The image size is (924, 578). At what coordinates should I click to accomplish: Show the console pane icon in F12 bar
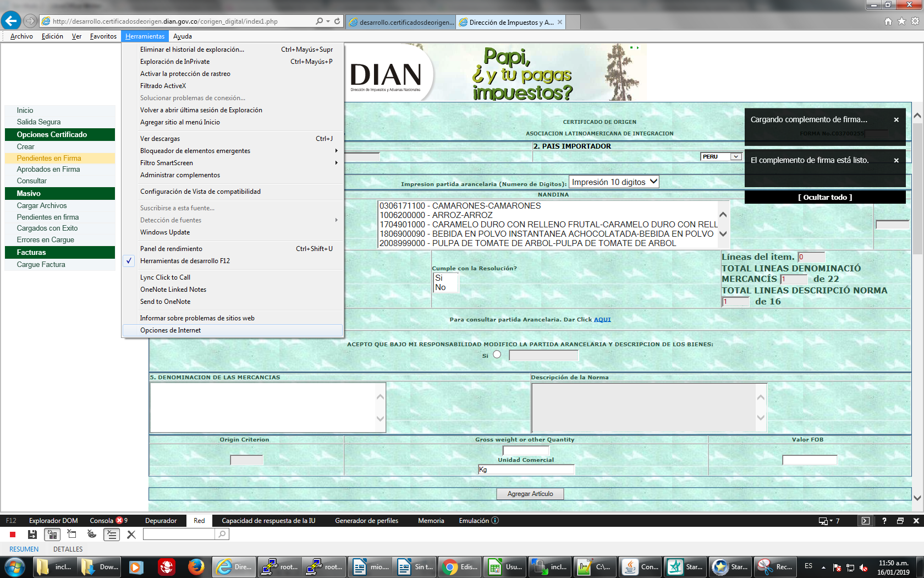pyautogui.click(x=865, y=521)
